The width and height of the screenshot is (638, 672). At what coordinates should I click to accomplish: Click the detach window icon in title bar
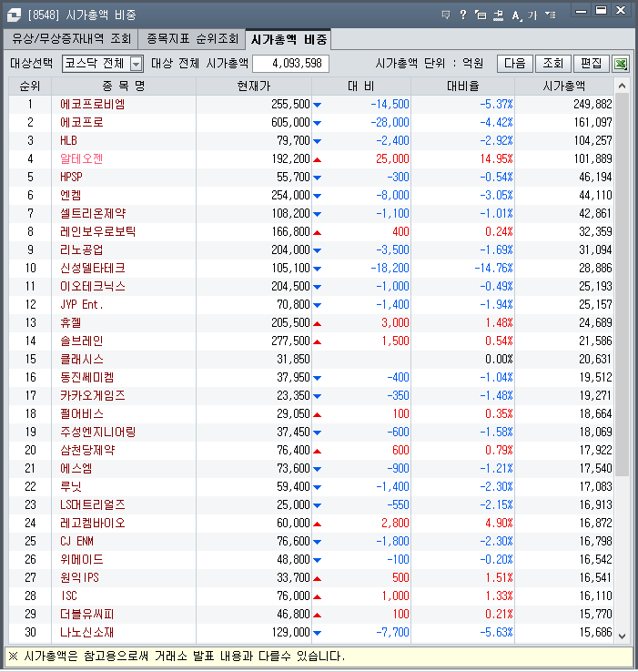[x=481, y=15]
